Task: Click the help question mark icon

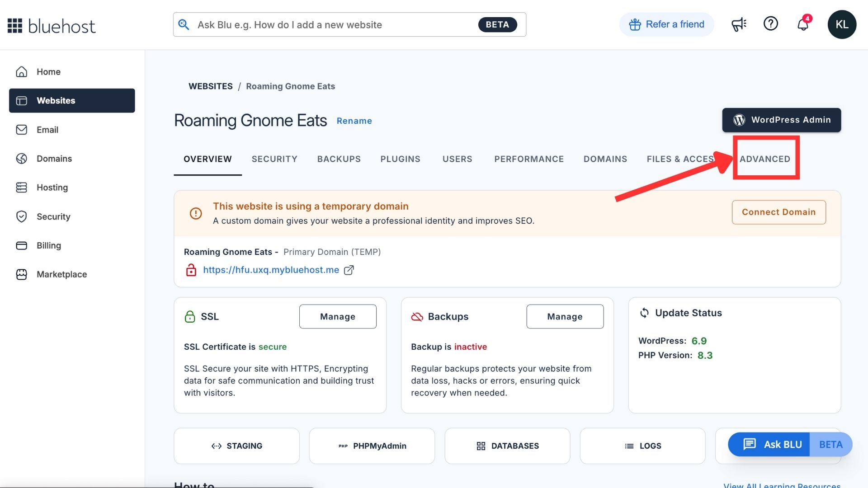Action: pos(771,23)
